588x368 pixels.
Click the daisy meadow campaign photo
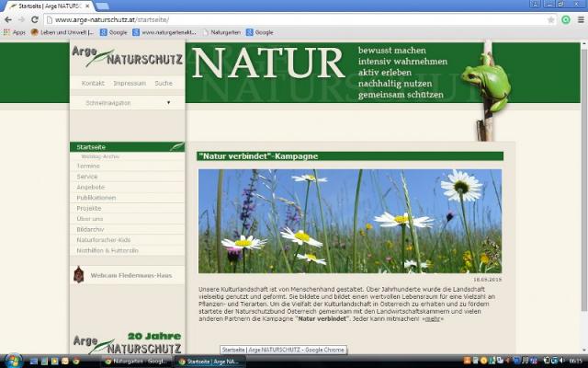click(350, 221)
